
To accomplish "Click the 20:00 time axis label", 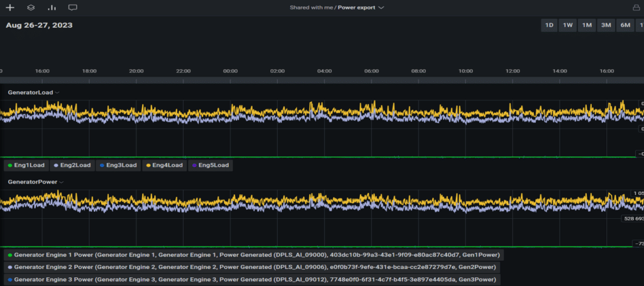I will pyautogui.click(x=136, y=71).
